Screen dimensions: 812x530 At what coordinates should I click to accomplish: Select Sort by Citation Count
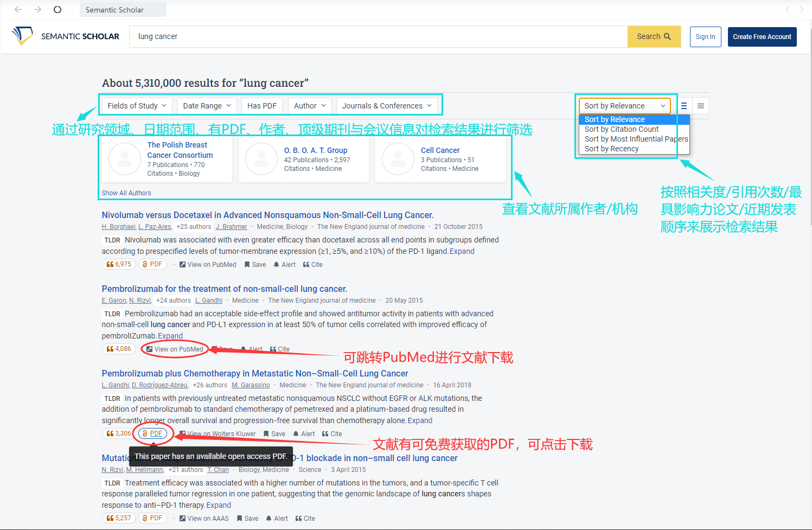(622, 129)
